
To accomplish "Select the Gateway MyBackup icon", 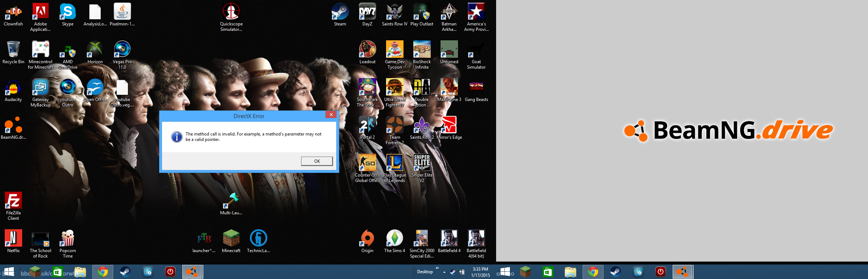I will [x=40, y=93].
